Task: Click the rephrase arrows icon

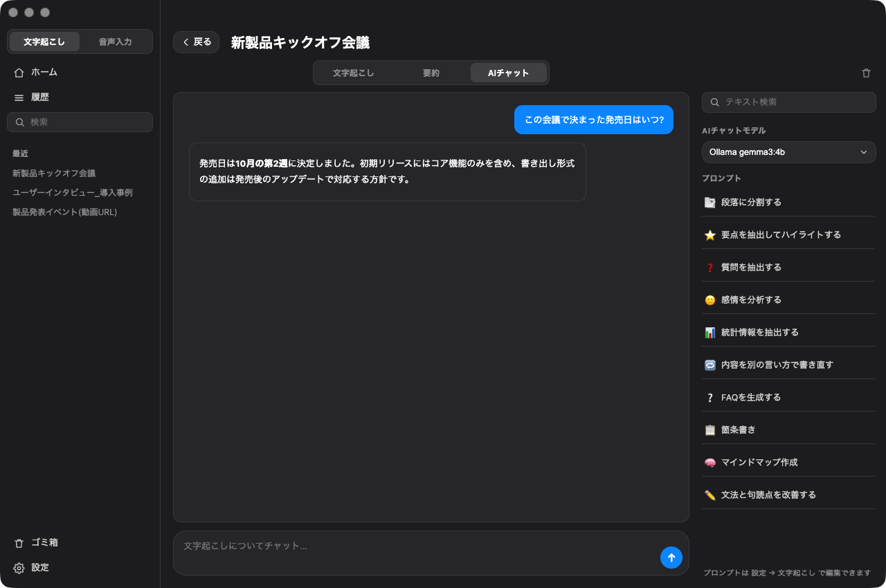Action: click(x=709, y=365)
